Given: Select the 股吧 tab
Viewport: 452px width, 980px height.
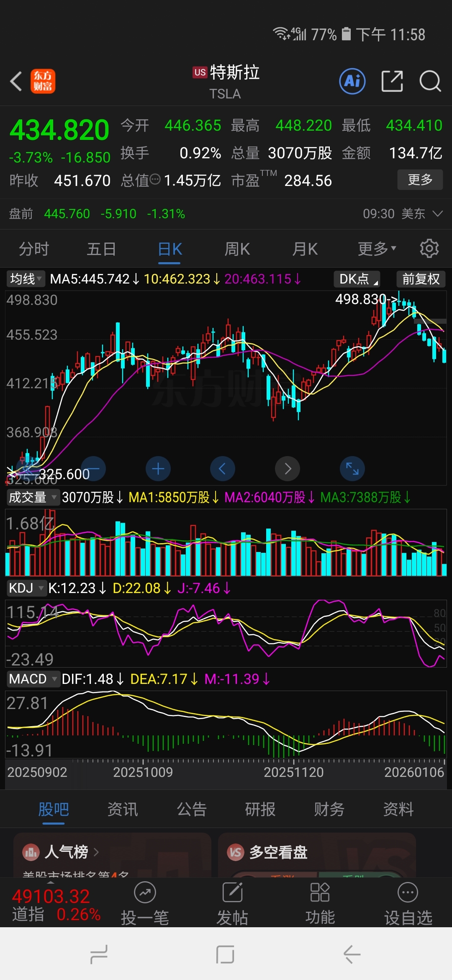Looking at the screenshot, I should (x=54, y=809).
